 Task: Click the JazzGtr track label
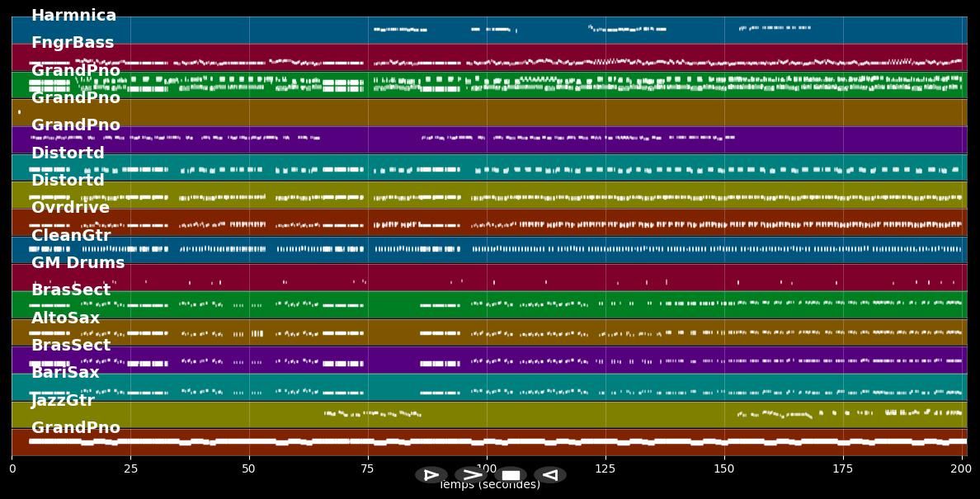[x=63, y=401]
